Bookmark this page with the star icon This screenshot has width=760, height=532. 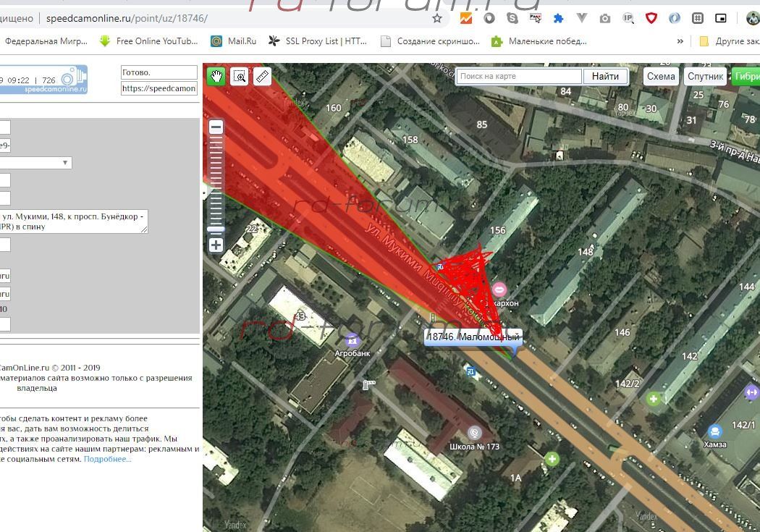pos(437,18)
